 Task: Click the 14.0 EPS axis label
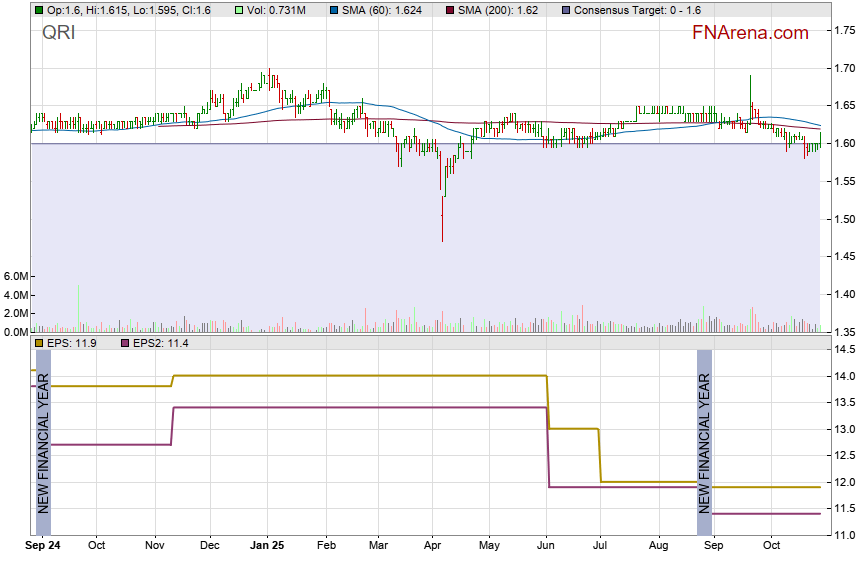coord(841,376)
